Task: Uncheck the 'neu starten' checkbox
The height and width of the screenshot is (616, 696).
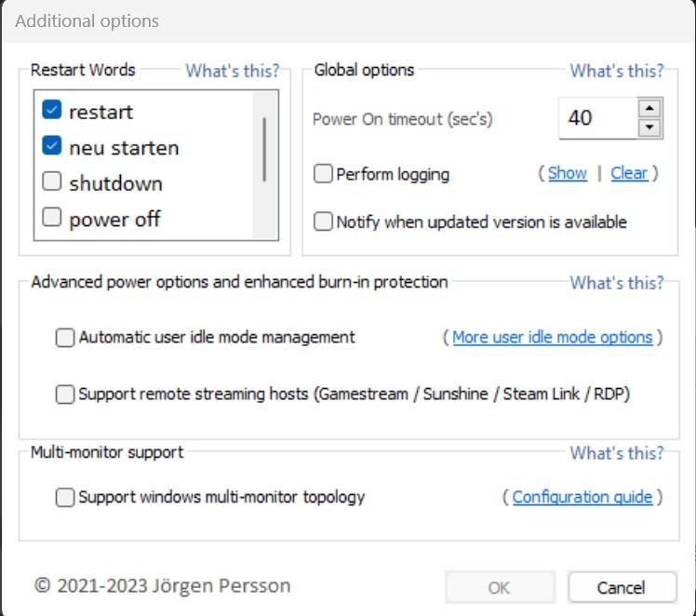Action: [52, 145]
